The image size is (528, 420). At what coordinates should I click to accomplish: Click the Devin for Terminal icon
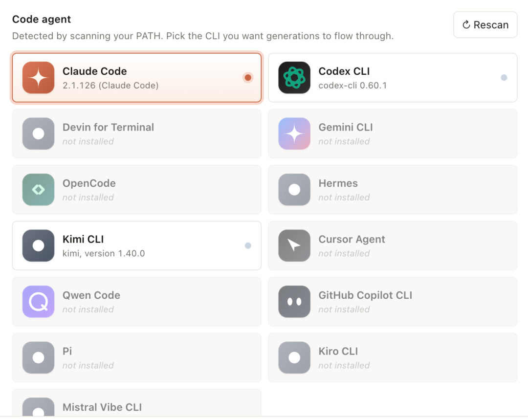(39, 133)
